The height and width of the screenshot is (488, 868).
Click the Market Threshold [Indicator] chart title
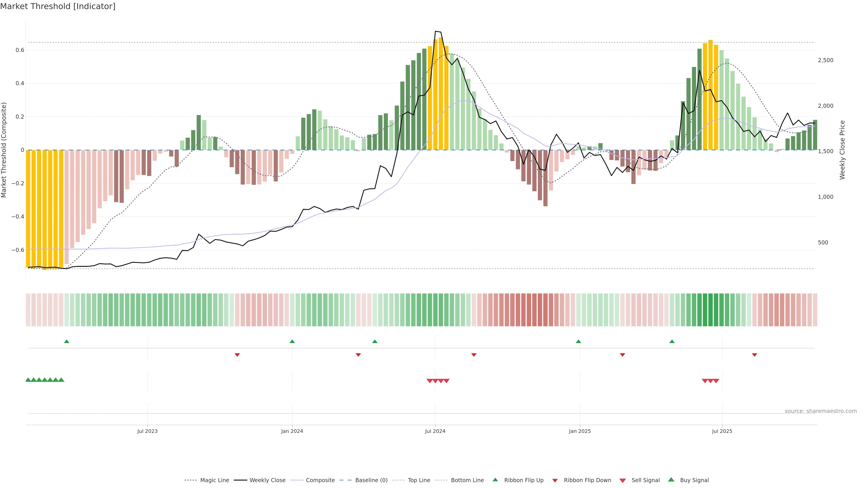(58, 6)
